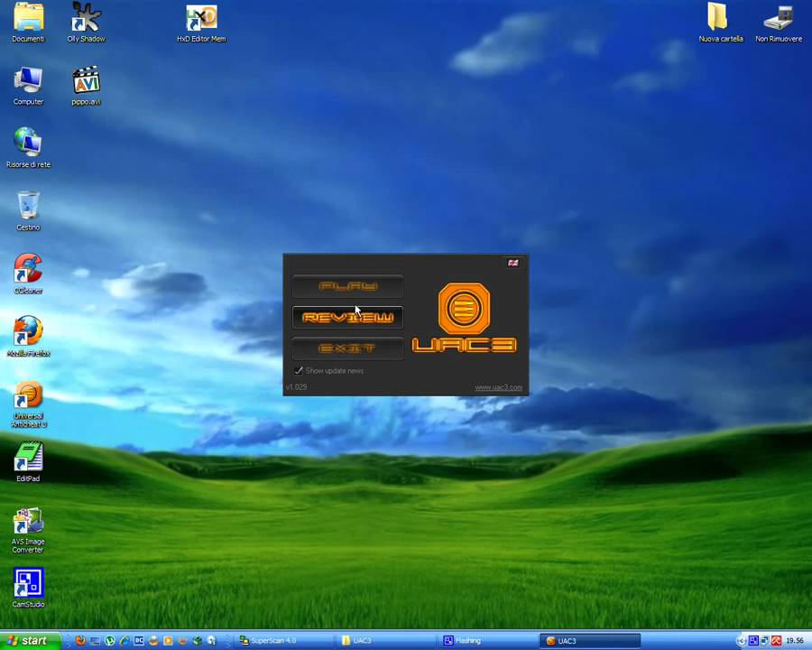Toggle the Show update news checkbox
This screenshot has height=650, width=812.
click(x=299, y=370)
